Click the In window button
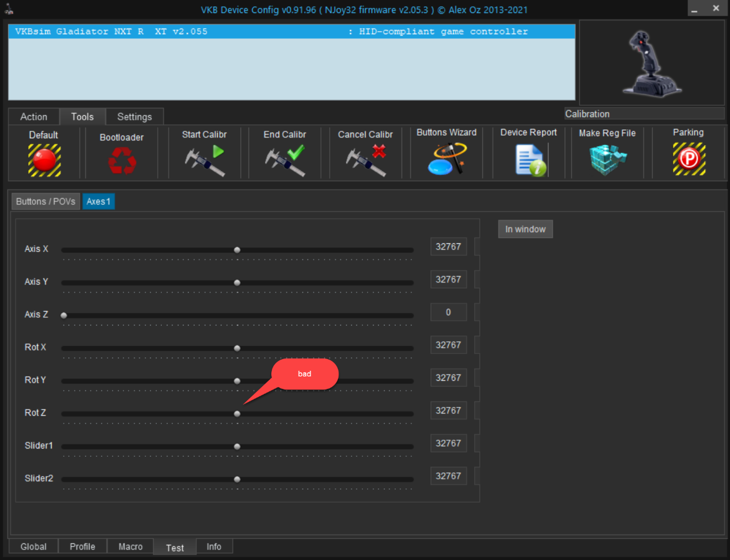Screen dimensions: 730x560 [526, 229]
